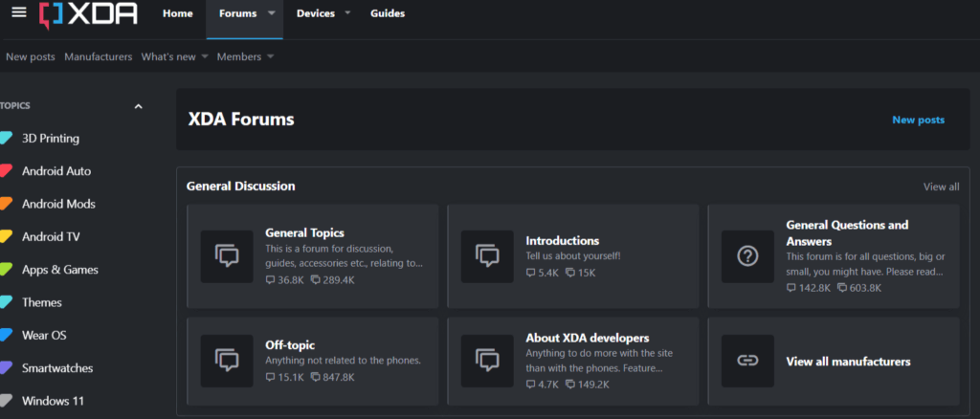Select Android Auto topic

tap(56, 171)
